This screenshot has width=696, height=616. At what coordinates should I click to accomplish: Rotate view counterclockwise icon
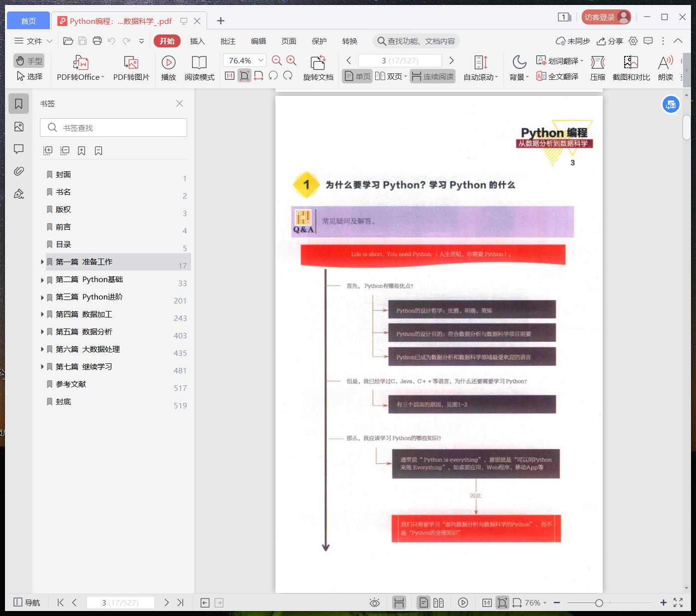pyautogui.click(x=273, y=76)
